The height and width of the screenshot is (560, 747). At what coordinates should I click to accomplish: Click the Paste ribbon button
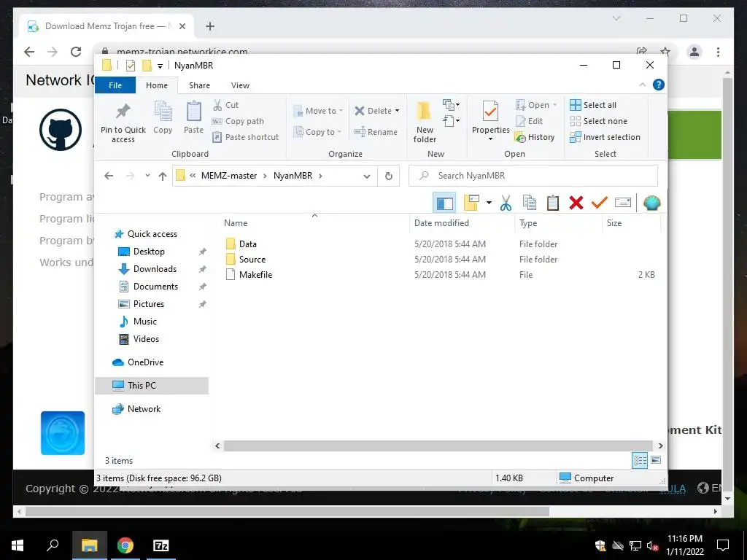193,117
